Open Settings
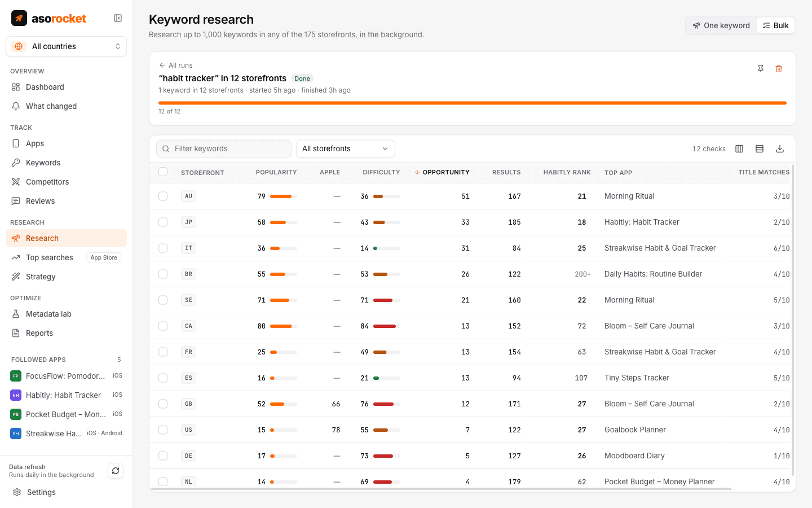The width and height of the screenshot is (812, 508). pos(67,492)
